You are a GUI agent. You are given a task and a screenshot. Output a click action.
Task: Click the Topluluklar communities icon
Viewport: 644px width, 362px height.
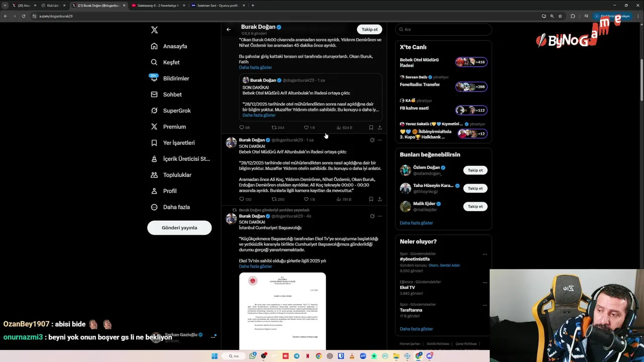pyautogui.click(x=154, y=175)
